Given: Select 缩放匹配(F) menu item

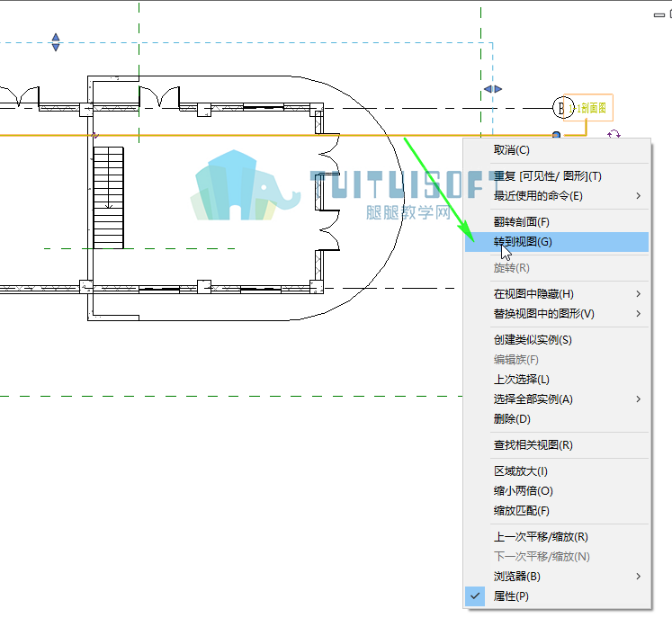Looking at the screenshot, I should [556, 510].
